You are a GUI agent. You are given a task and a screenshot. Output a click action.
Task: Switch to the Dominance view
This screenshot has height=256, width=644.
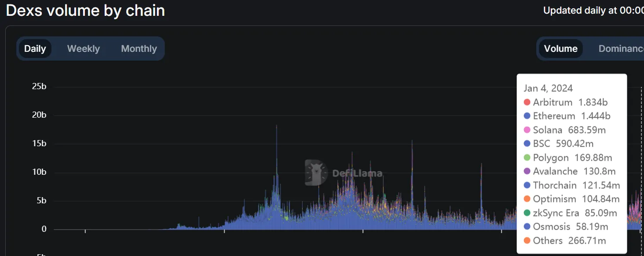pyautogui.click(x=621, y=48)
